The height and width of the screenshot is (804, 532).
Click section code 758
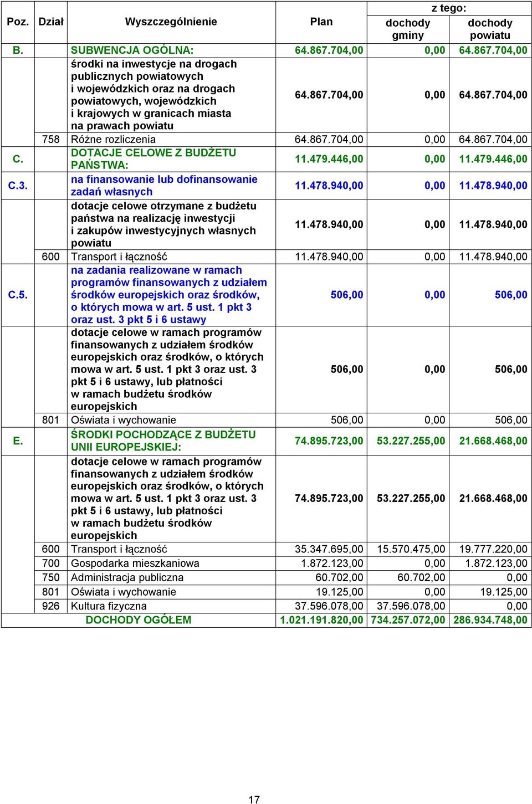[x=51, y=140]
